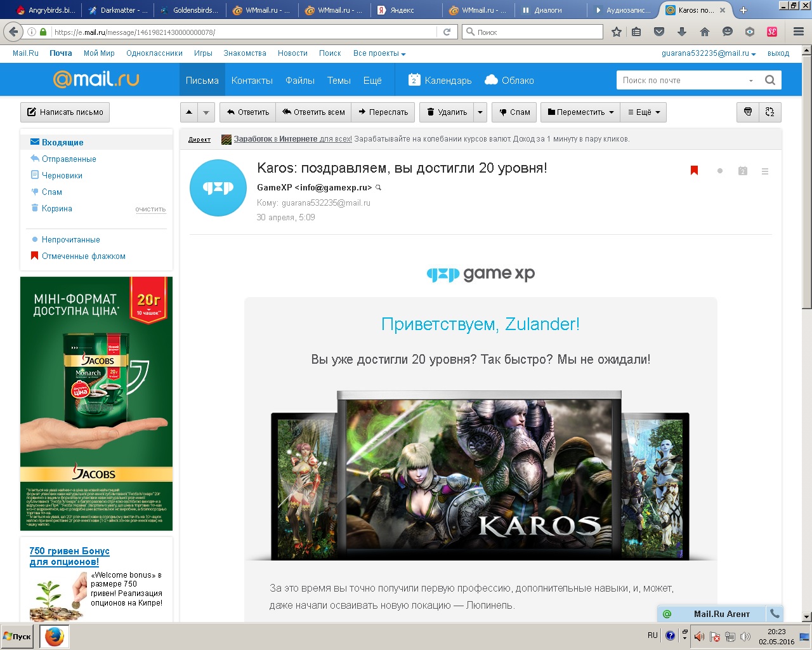The width and height of the screenshot is (812, 650).
Task: Filter by Непрочитанные (Unread)
Action: point(71,239)
